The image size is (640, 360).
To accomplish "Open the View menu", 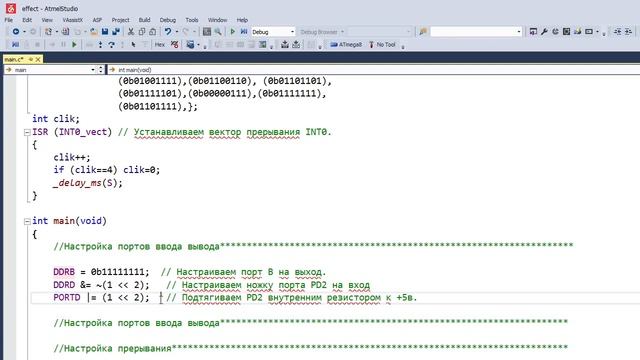I will (x=47, y=20).
